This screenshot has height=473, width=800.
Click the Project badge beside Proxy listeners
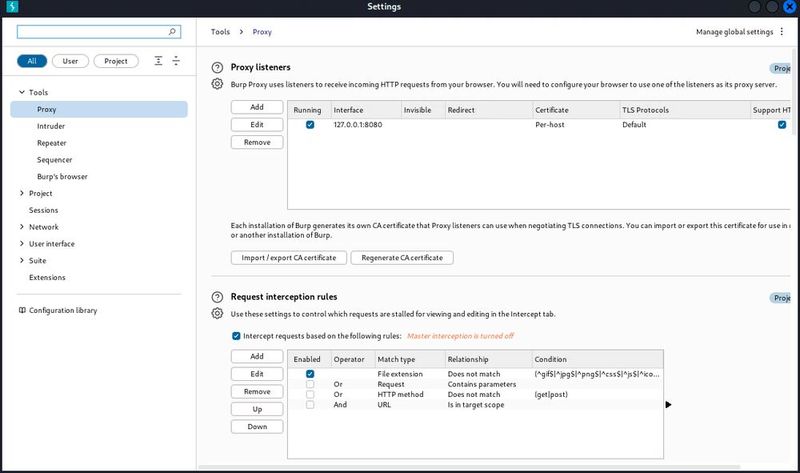point(781,68)
